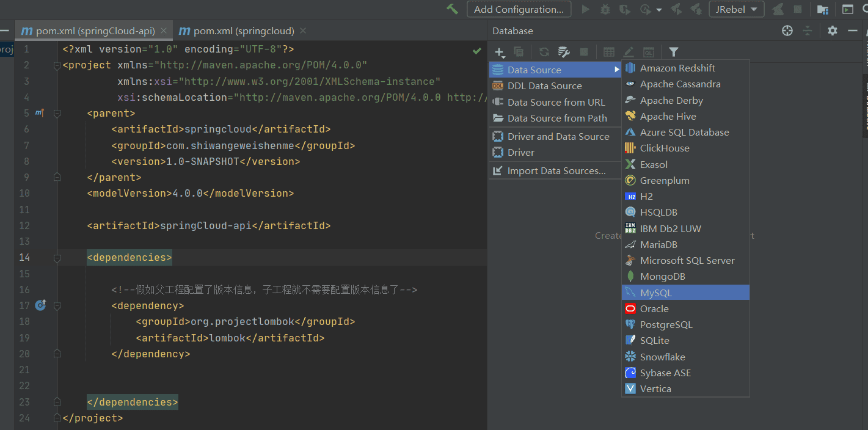Image resolution: width=868 pixels, height=430 pixels.
Task: Select the Data Source menu item
Action: [x=555, y=70]
